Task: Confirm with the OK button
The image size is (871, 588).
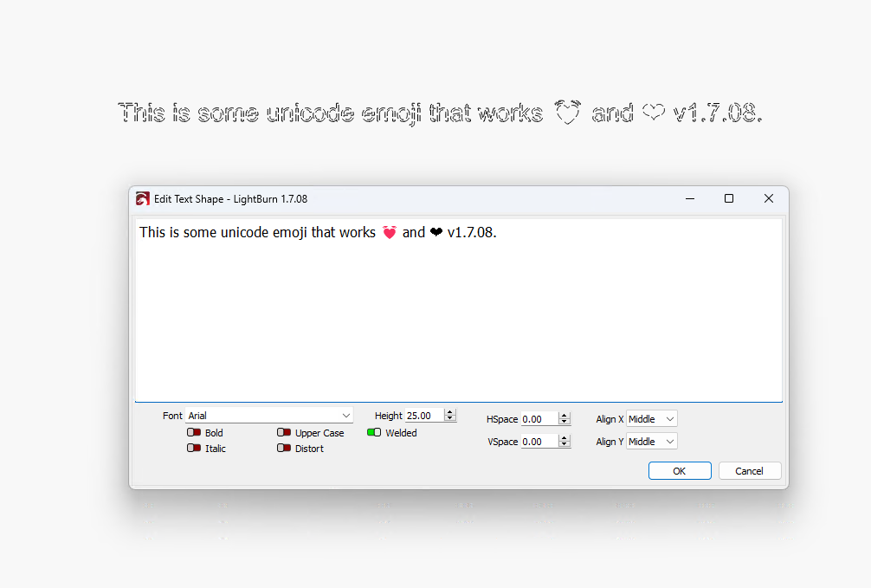Action: (x=680, y=471)
